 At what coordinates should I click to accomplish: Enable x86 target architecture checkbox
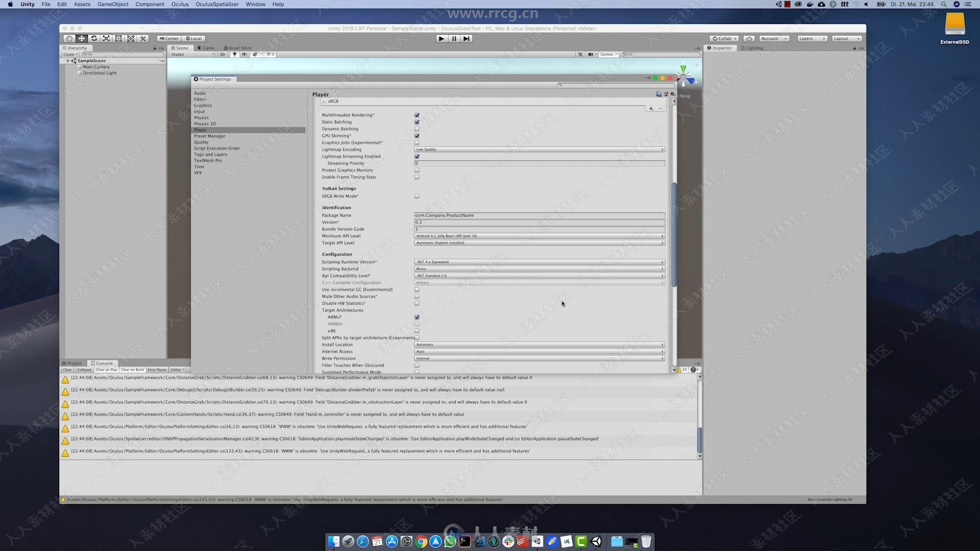click(x=417, y=331)
